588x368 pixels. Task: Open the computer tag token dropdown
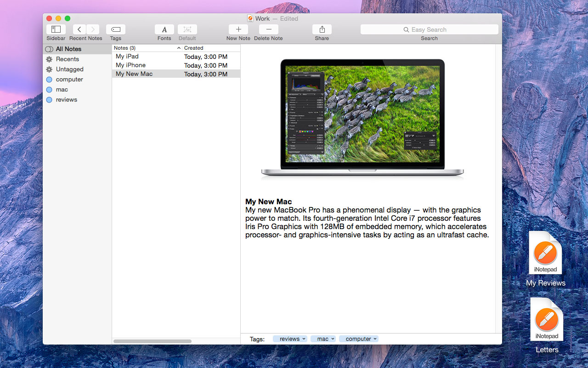click(x=375, y=339)
